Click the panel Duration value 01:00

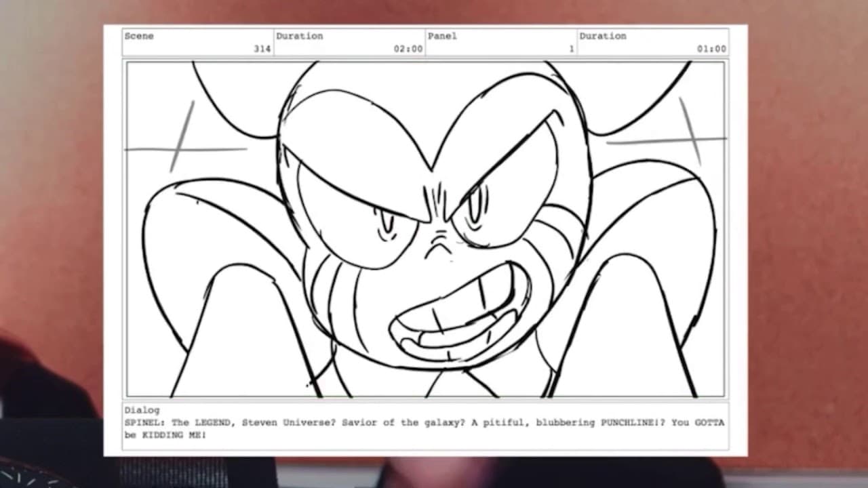coord(711,49)
